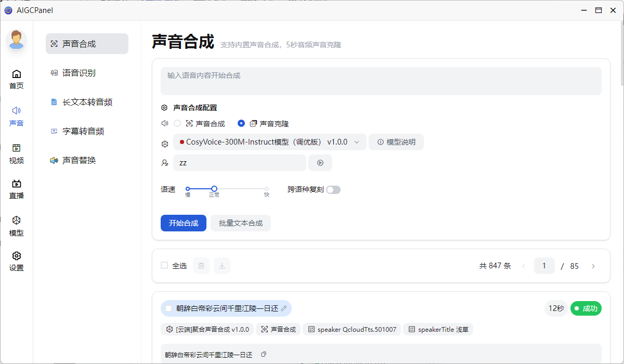624x364 pixels.
Task: Set speed slider to 快 endpoint
Action: pyautogui.click(x=267, y=189)
